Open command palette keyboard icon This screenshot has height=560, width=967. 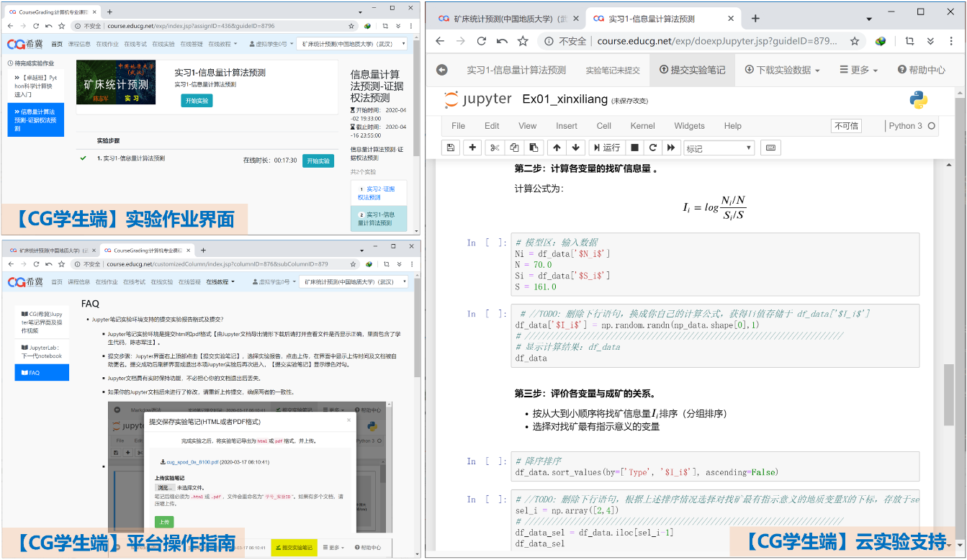(770, 148)
